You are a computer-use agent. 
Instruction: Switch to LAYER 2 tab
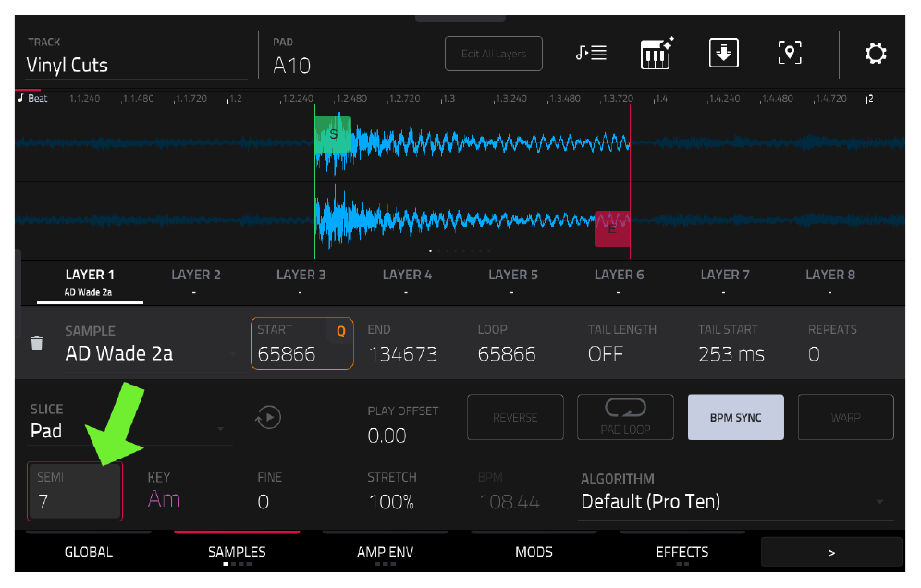pyautogui.click(x=196, y=282)
